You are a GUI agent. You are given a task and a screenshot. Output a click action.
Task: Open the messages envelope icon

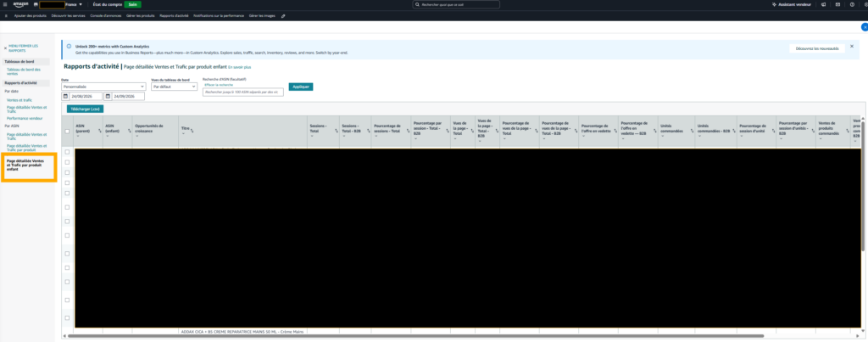point(837,4)
